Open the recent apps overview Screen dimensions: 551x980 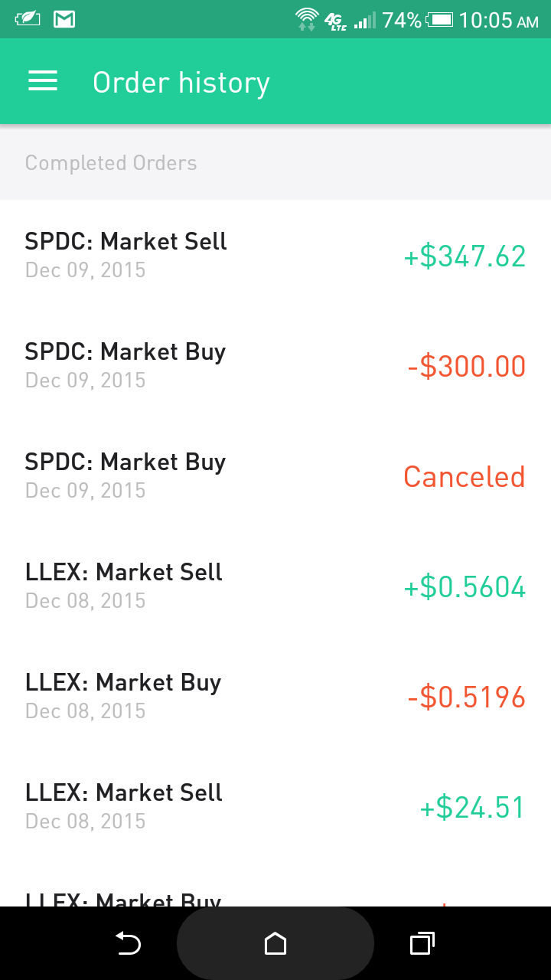click(x=422, y=943)
